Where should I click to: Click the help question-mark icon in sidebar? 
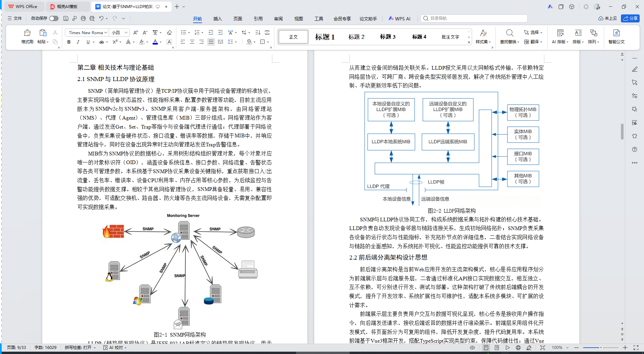pyautogui.click(x=635, y=149)
